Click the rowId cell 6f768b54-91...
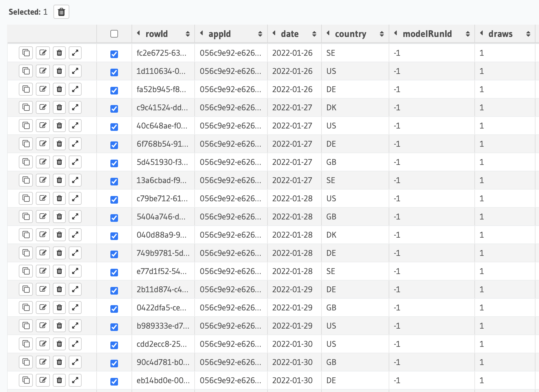Viewport: 539px width, 392px height. (163, 144)
